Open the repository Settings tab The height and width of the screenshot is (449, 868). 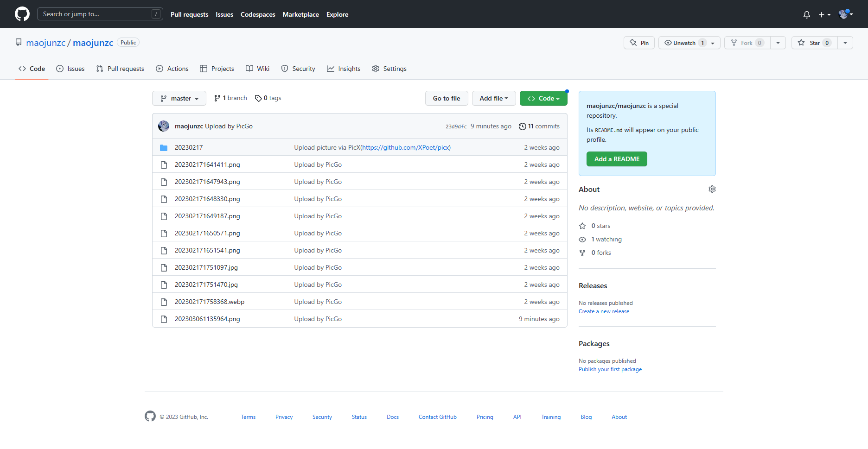click(x=389, y=69)
